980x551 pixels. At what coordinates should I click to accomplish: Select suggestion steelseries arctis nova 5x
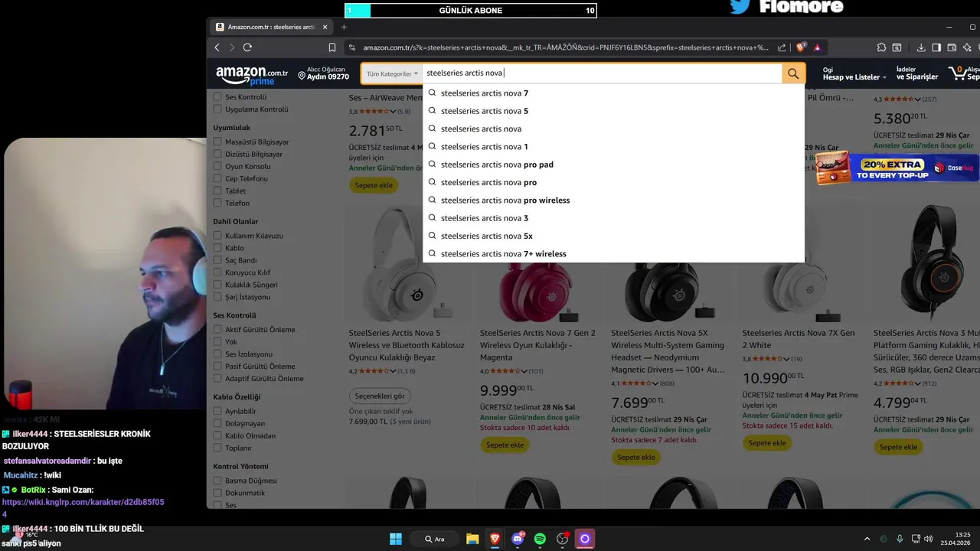(x=613, y=236)
